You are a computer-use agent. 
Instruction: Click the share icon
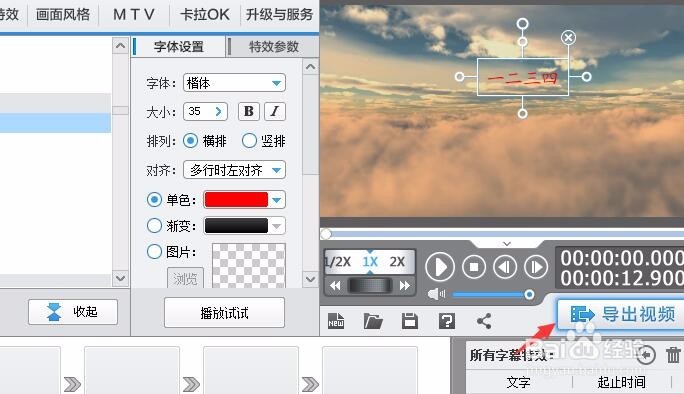click(x=484, y=321)
